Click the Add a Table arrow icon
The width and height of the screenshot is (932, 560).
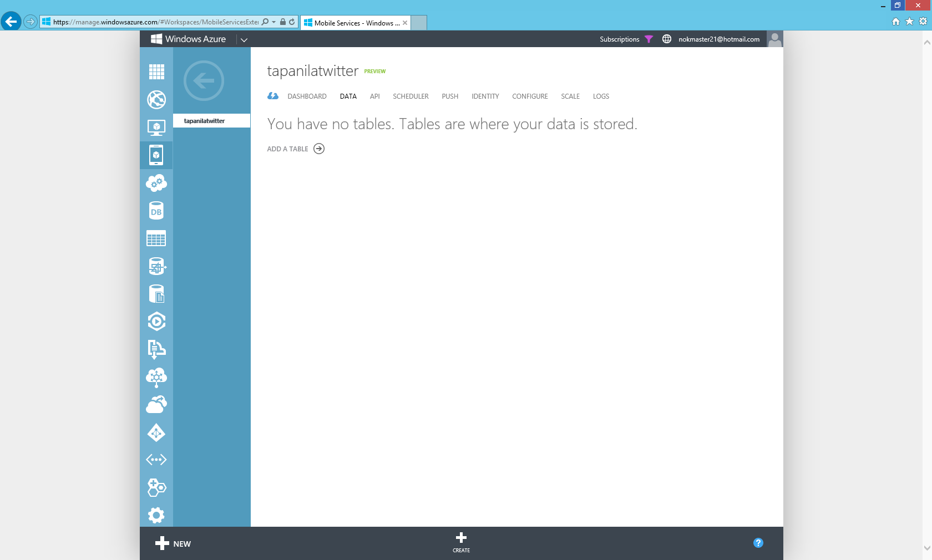coord(319,149)
